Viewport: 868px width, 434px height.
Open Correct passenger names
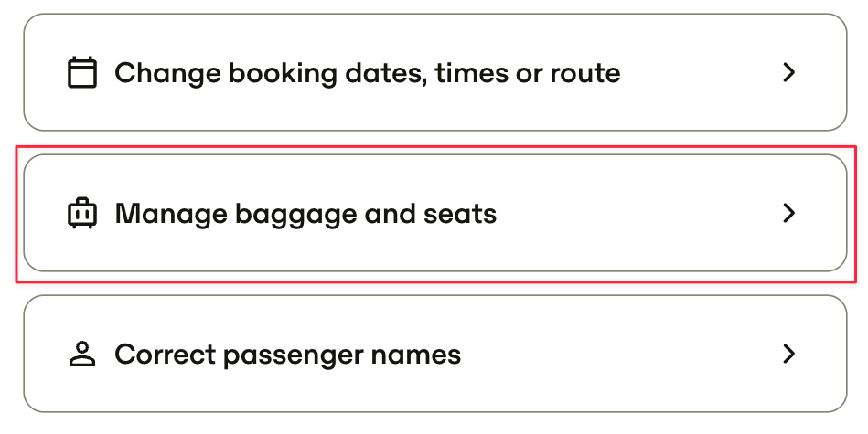click(x=435, y=354)
